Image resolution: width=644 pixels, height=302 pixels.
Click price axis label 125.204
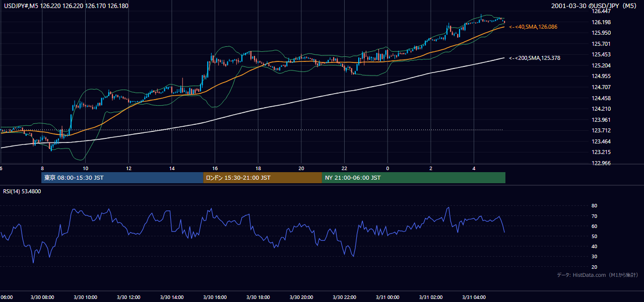[601, 65]
